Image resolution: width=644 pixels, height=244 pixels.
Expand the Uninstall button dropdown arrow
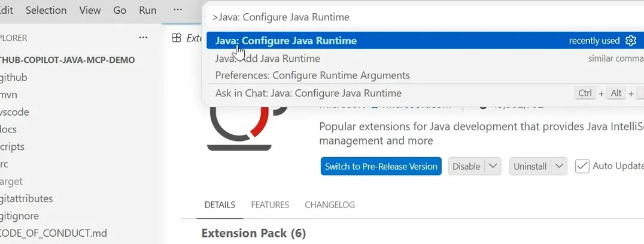(x=559, y=166)
